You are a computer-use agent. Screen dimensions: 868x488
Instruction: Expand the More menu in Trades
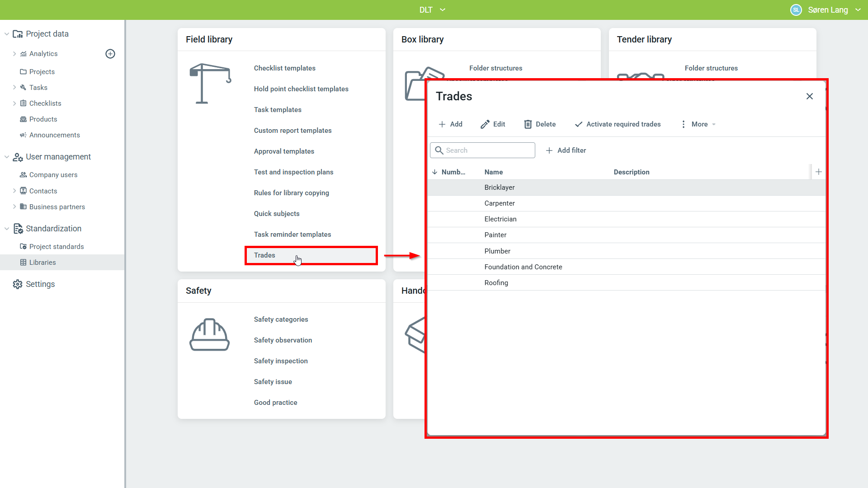(699, 124)
